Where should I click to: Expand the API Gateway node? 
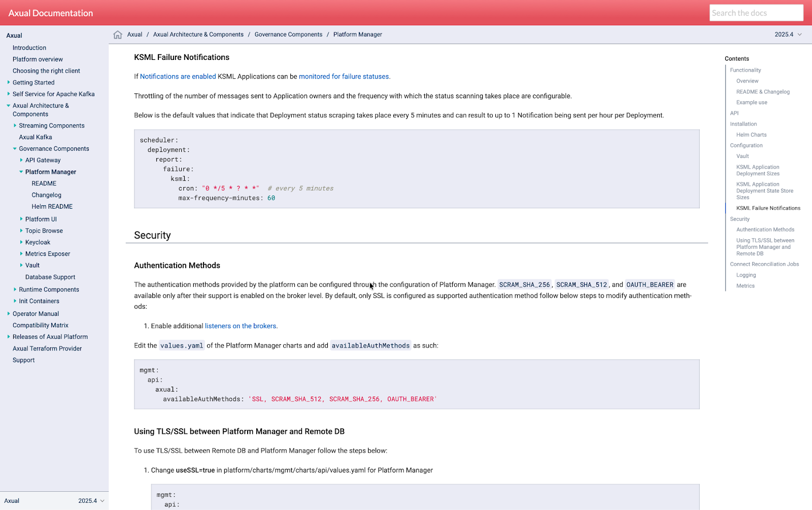[x=21, y=160]
